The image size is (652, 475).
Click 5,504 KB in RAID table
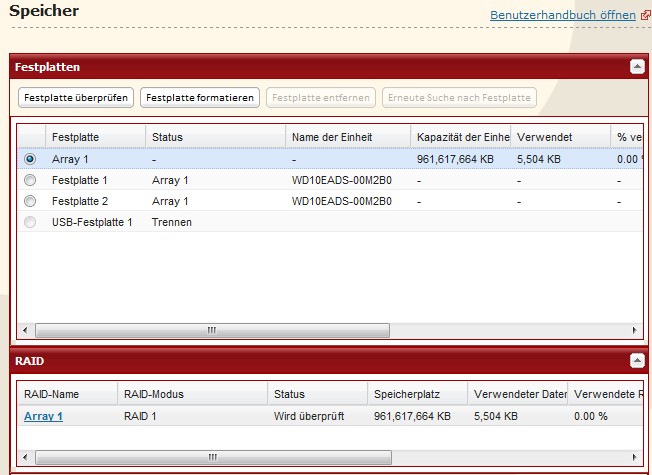coord(496,416)
